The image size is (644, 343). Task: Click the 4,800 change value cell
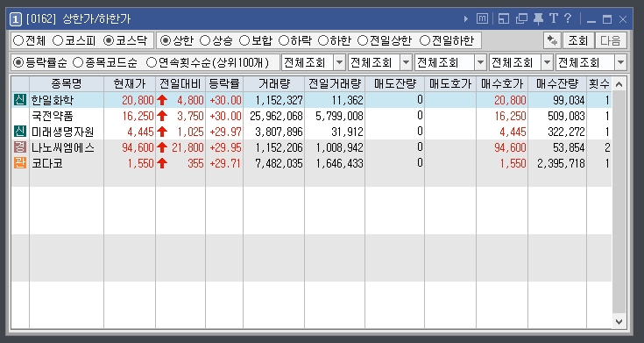[190, 100]
